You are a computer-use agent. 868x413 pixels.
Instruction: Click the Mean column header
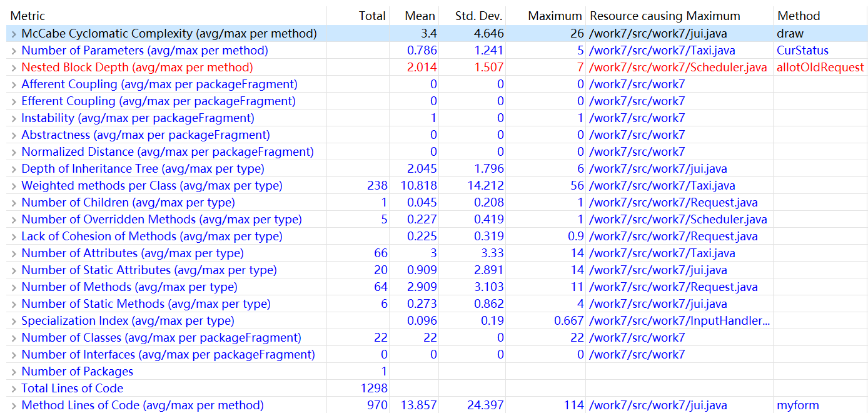[x=420, y=16]
